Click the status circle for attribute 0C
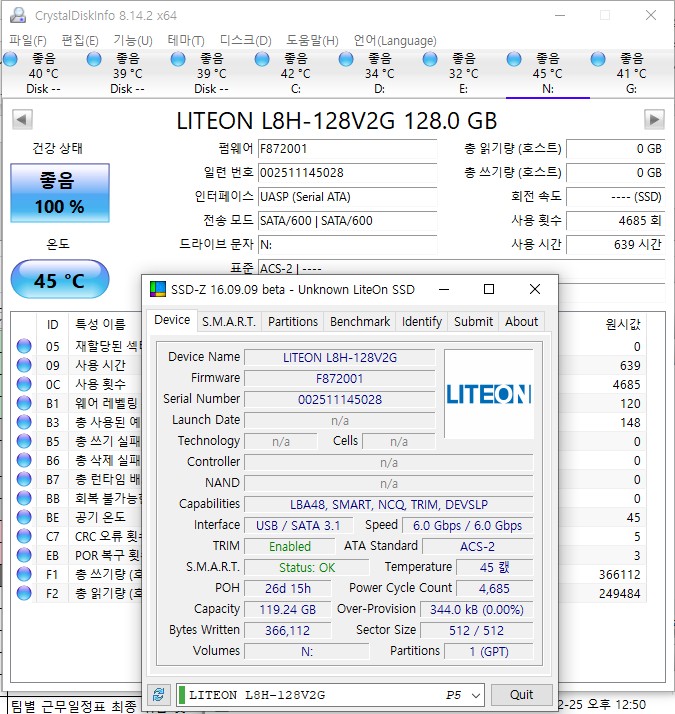Viewport: 675px width, 714px height. pyautogui.click(x=24, y=384)
